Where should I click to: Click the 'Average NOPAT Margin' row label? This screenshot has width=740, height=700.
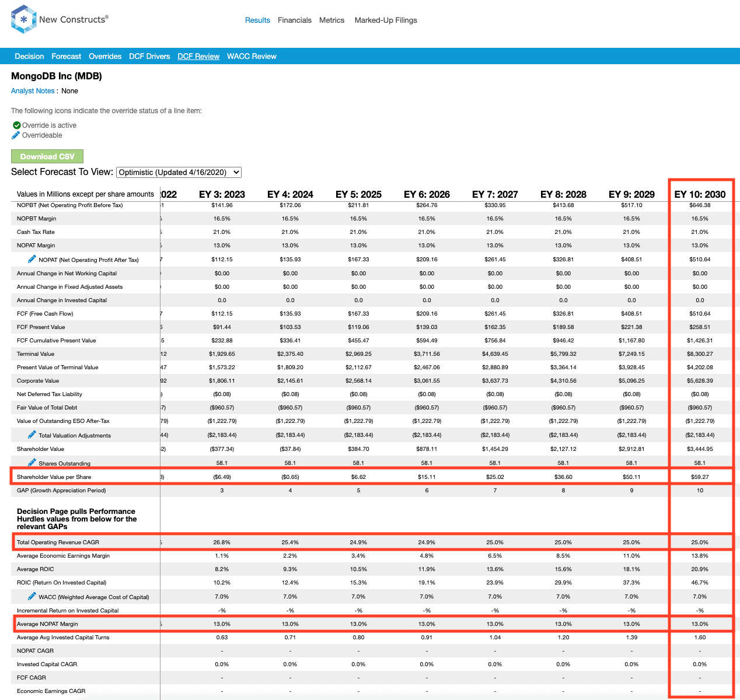(x=48, y=624)
